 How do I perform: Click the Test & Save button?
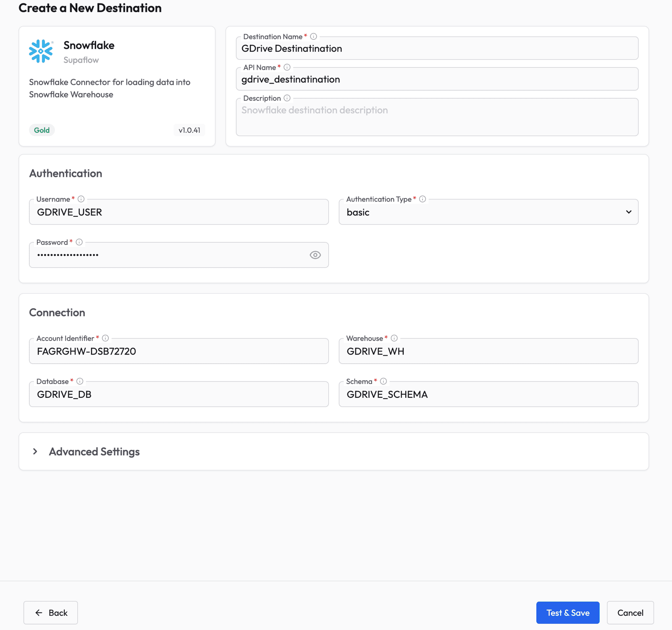[568, 612]
